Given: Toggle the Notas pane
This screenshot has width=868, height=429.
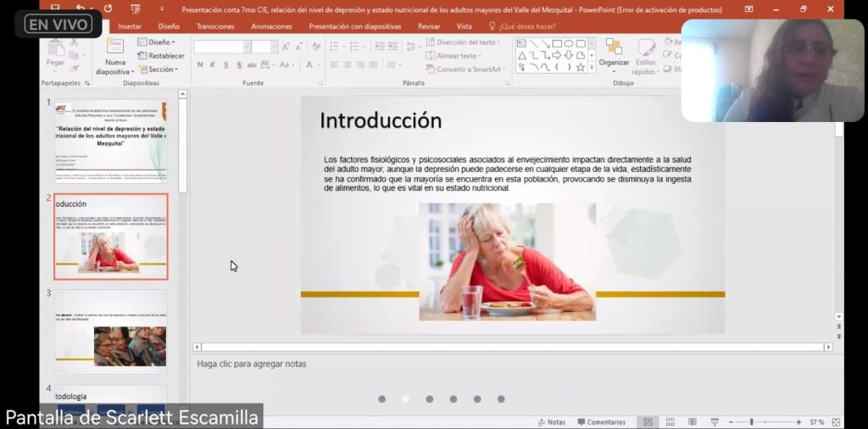Looking at the screenshot, I should tap(551, 422).
